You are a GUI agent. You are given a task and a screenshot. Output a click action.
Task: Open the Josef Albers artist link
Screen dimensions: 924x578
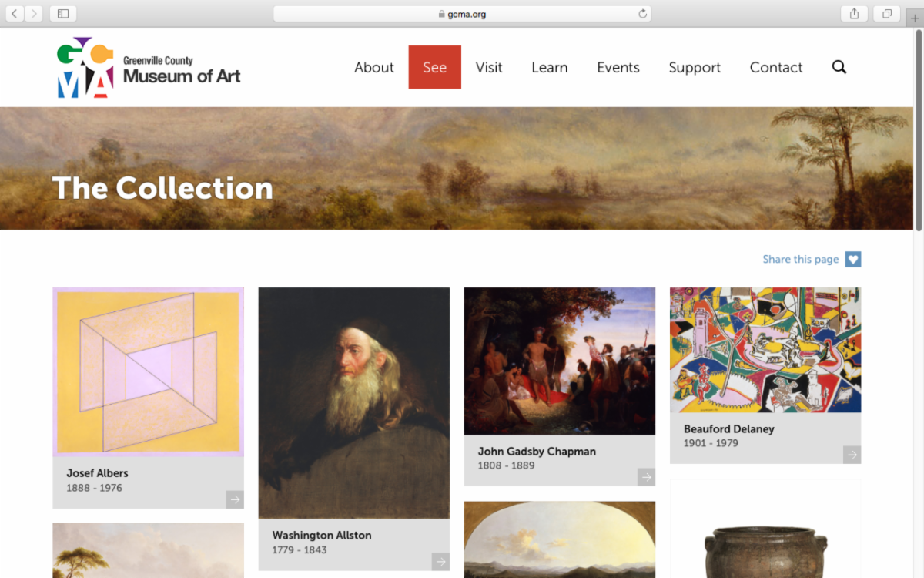(97, 473)
